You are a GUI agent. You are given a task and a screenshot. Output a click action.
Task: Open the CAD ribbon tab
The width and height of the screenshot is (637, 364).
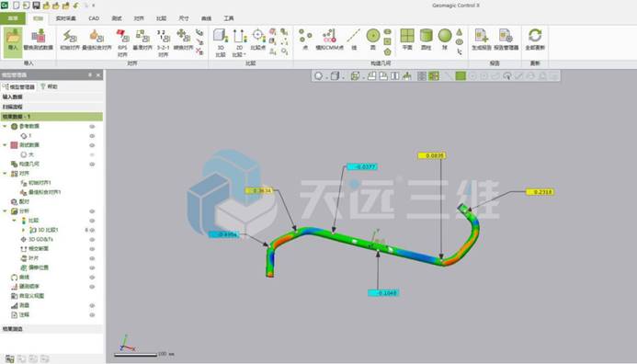(94, 18)
